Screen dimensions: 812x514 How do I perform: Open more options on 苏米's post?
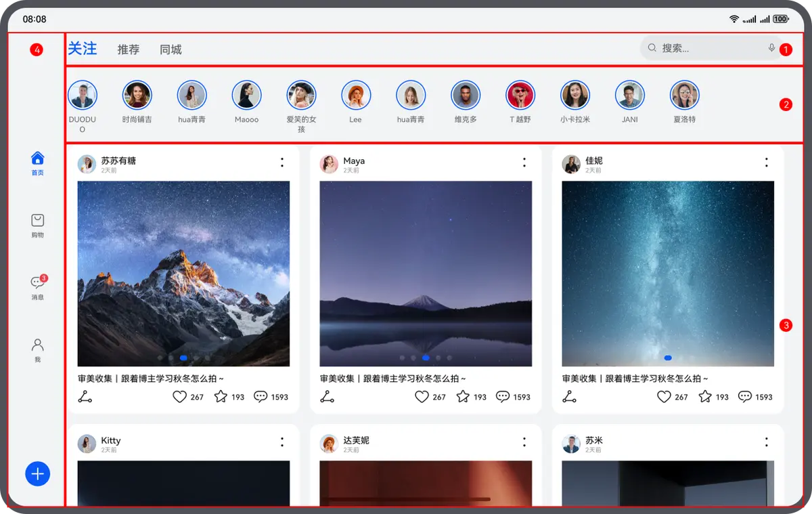(x=767, y=442)
